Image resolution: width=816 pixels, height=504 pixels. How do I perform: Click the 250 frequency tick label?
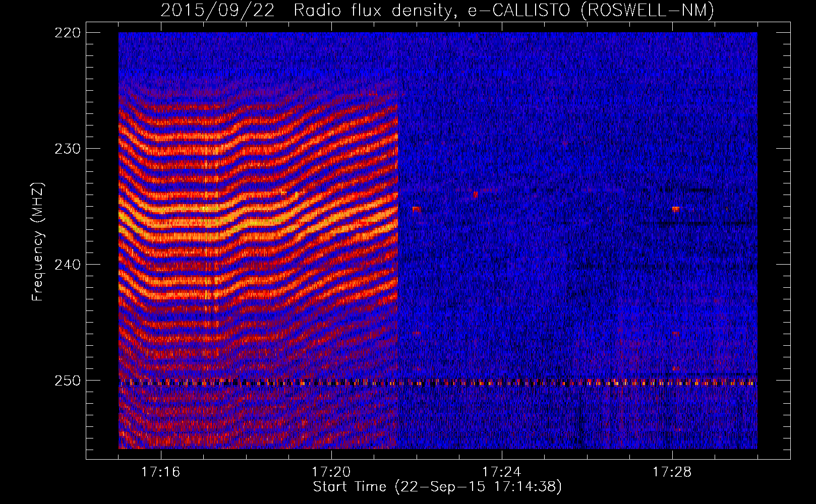[67, 381]
